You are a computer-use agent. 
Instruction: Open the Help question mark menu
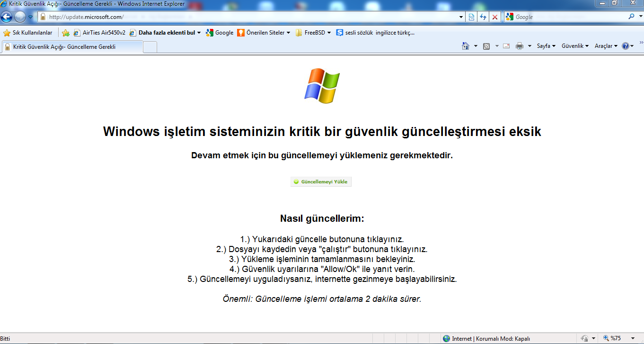(x=627, y=46)
